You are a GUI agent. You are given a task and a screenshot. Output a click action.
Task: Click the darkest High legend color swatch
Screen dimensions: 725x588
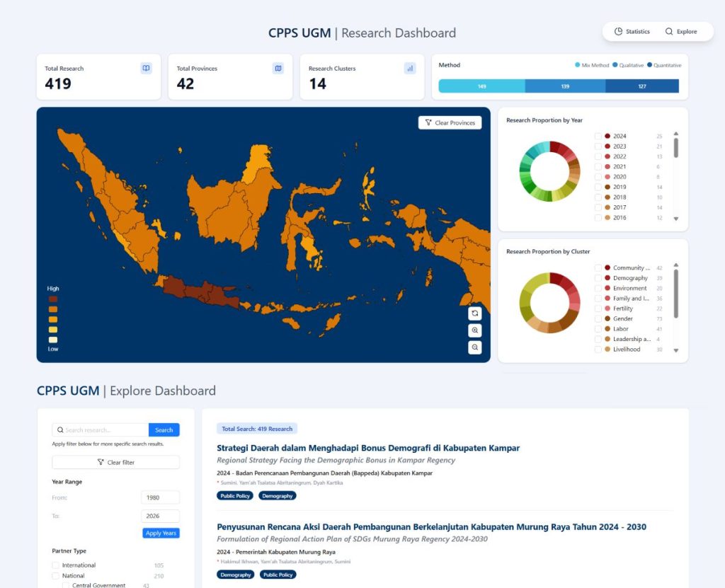[x=53, y=299]
